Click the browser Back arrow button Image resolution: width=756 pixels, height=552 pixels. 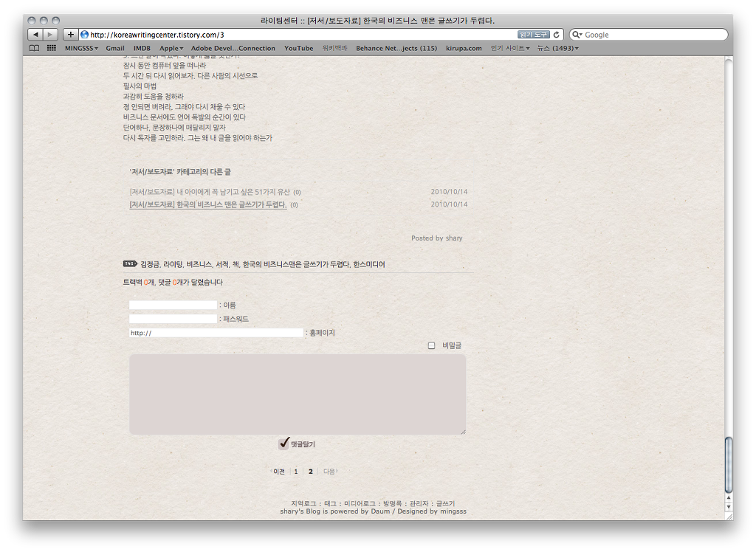click(x=35, y=35)
